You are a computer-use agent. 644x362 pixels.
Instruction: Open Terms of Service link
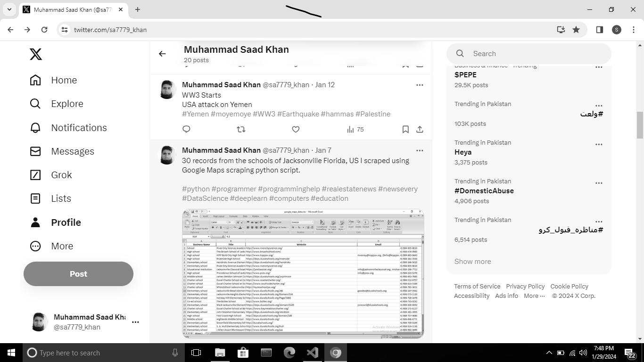click(477, 287)
